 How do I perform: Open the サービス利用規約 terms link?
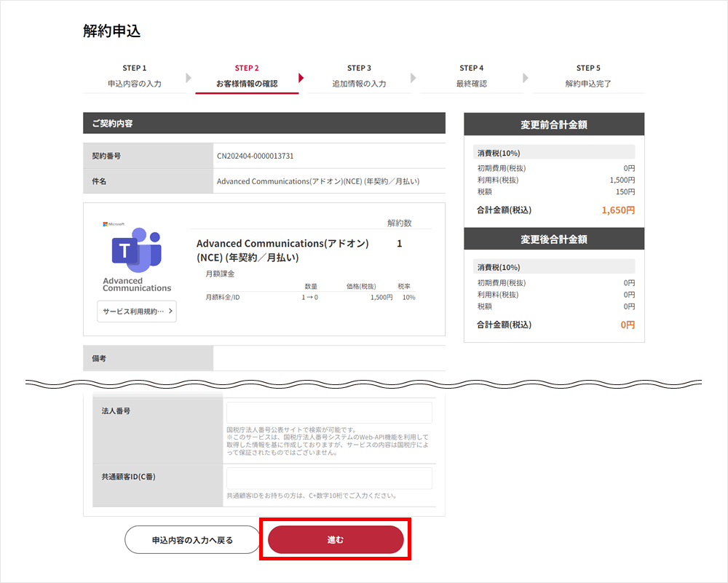click(137, 311)
